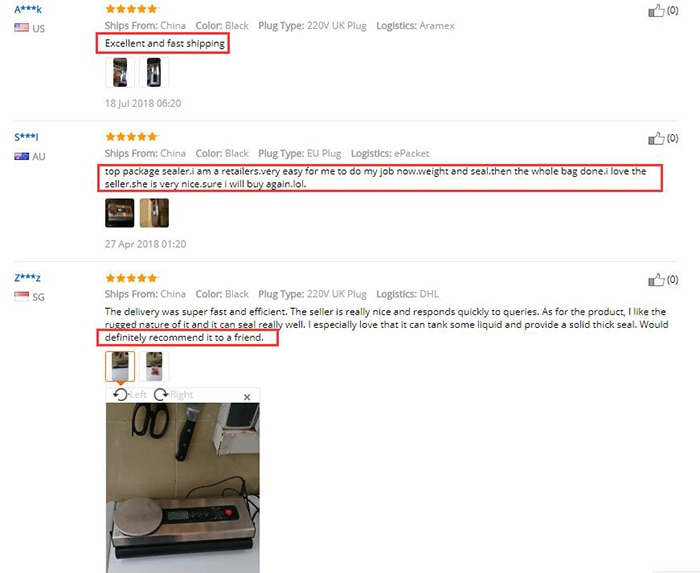View second thumbnail in S***l's review
This screenshot has width=700, height=573.
pyautogui.click(x=154, y=213)
